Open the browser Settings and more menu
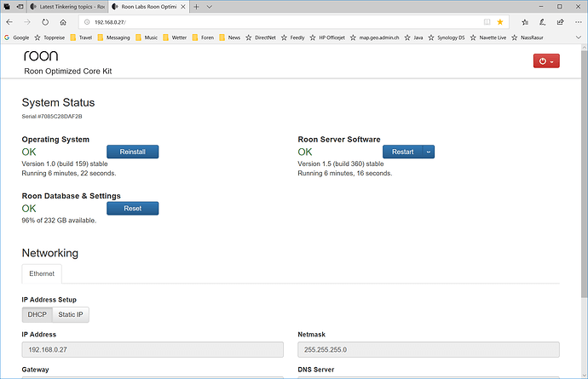Viewport: 588px width, 379px height. tap(579, 22)
